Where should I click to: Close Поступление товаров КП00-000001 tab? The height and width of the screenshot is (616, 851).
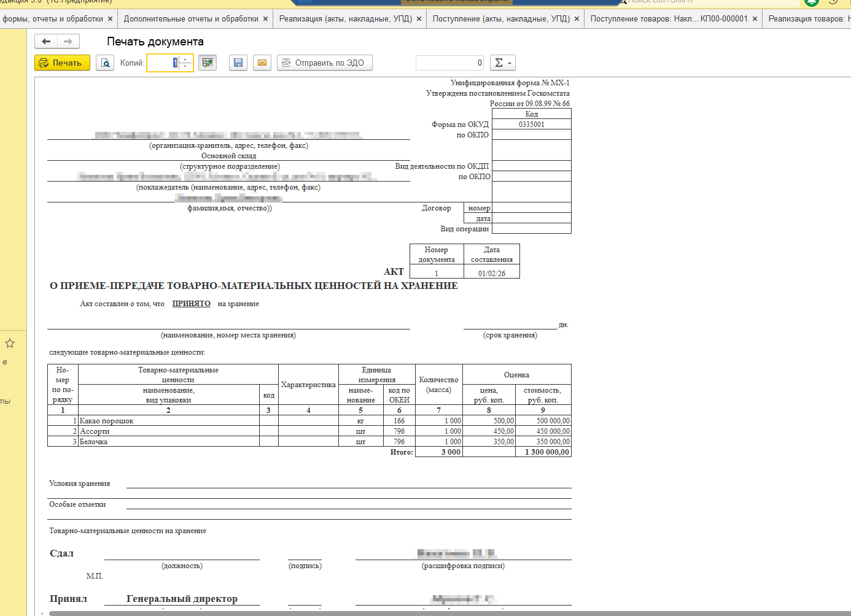(755, 19)
